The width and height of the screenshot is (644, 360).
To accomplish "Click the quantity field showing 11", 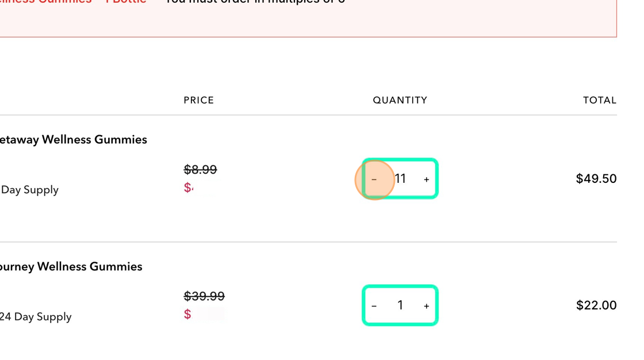I will tap(400, 179).
